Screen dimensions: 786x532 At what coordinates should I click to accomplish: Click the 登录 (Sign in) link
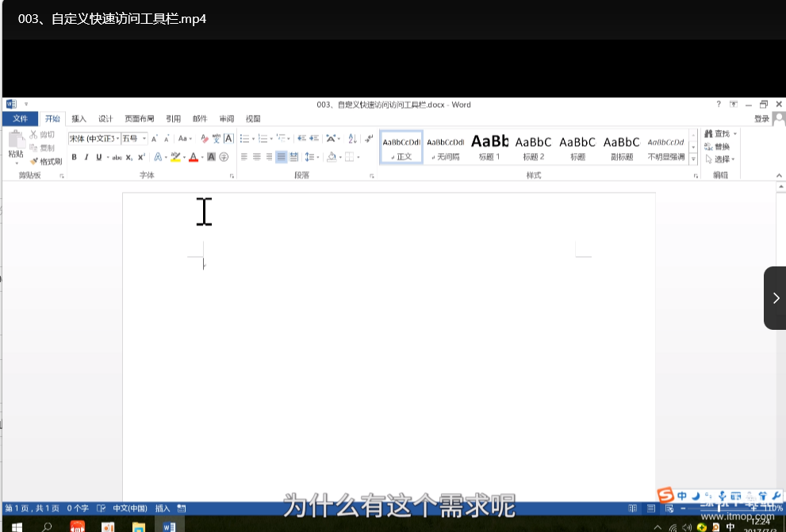tap(761, 119)
